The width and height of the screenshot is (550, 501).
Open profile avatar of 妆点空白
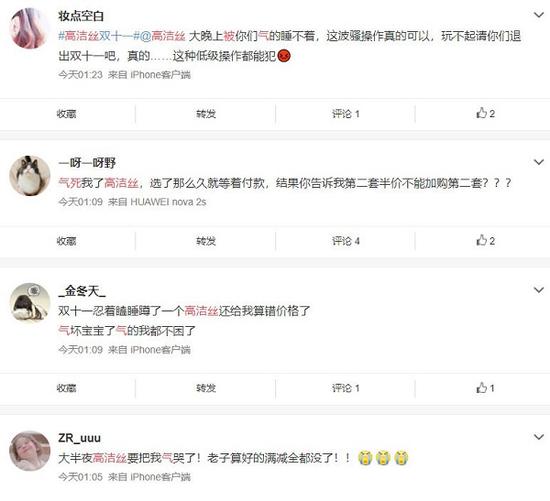click(x=29, y=28)
